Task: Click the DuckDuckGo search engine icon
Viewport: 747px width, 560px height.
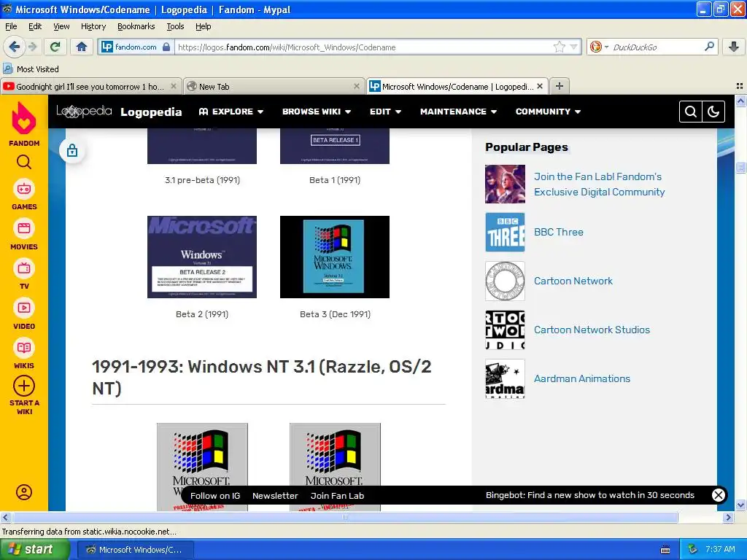Action: (x=595, y=47)
